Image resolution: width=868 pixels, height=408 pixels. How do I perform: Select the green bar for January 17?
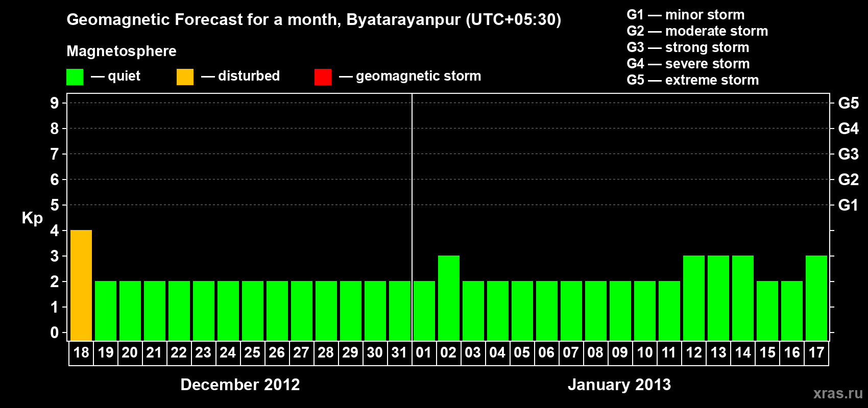[x=816, y=298]
